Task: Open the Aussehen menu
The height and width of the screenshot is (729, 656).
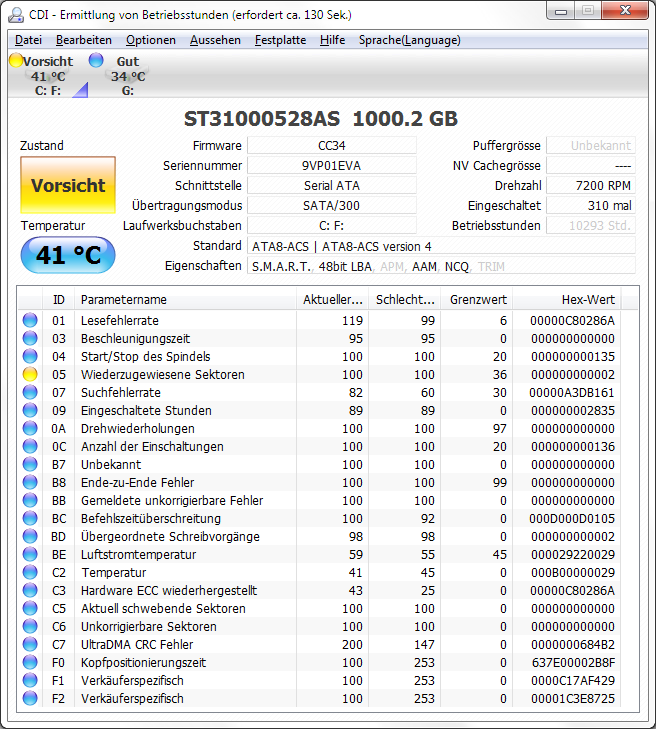Action: click(x=215, y=40)
